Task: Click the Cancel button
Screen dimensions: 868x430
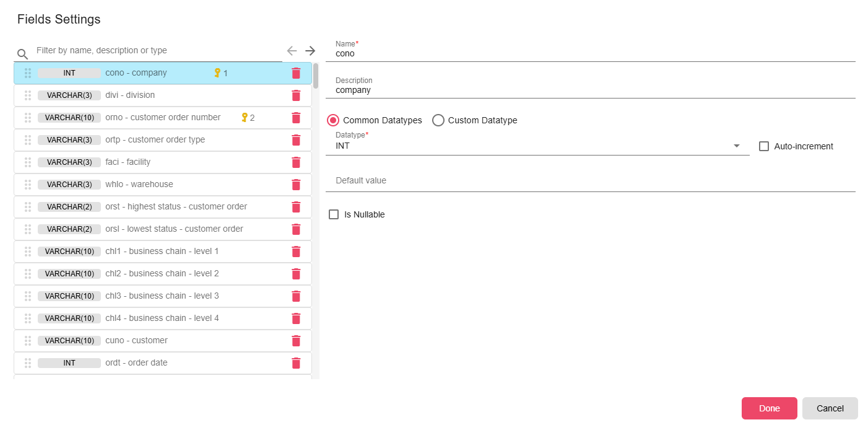Action: [830, 408]
